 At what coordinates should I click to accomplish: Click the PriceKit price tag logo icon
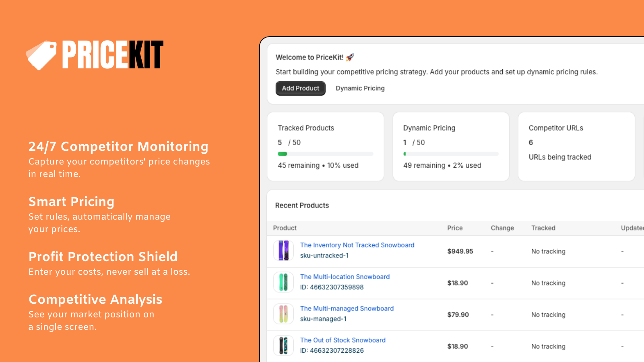pos(41,55)
